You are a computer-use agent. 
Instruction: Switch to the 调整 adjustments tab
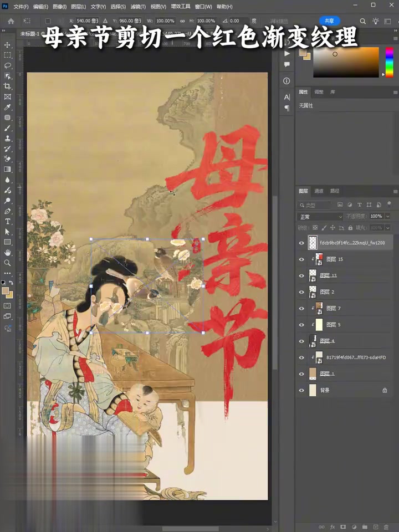click(319, 92)
